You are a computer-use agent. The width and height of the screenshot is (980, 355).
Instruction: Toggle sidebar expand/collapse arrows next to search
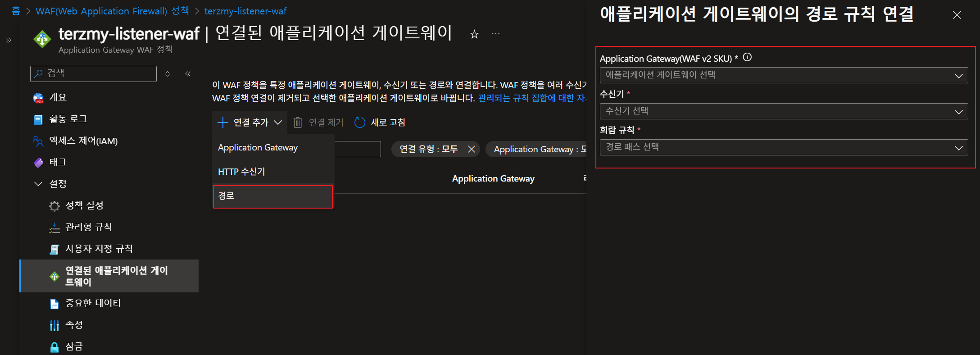click(168, 74)
